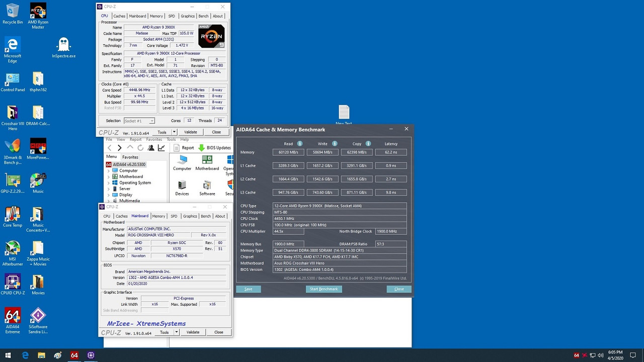Image resolution: width=644 pixels, height=362 pixels.
Task: Open CPUID CPU-Z desktop shortcut
Action: click(x=13, y=285)
